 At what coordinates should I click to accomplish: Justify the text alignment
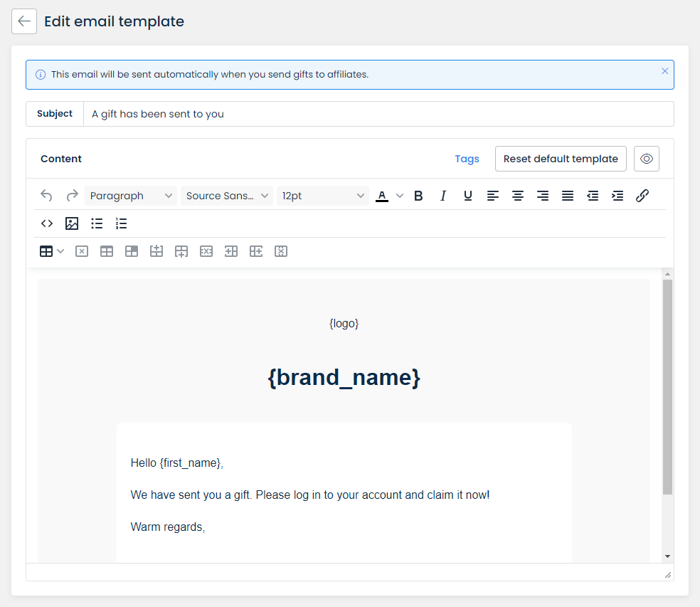point(568,196)
